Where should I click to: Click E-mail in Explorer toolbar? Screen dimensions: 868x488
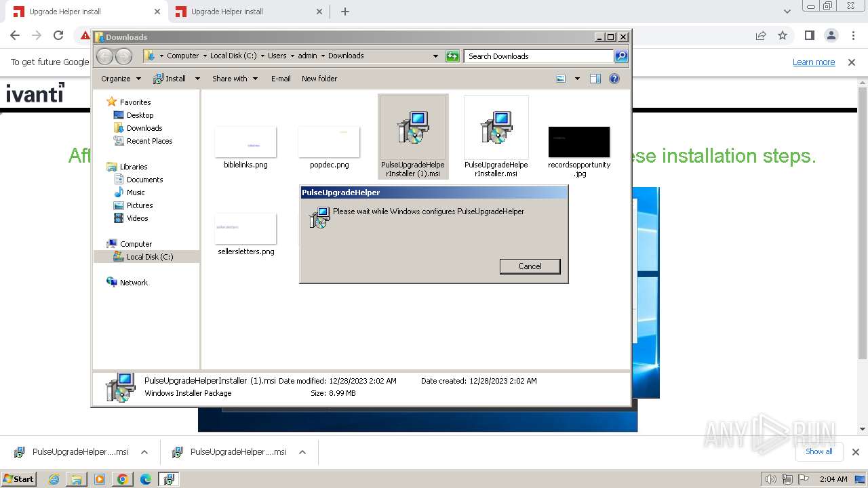coord(281,79)
